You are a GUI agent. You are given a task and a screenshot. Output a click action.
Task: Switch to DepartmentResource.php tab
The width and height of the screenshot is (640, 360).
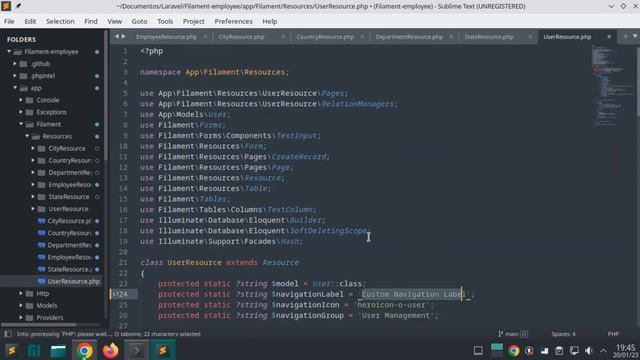(409, 37)
